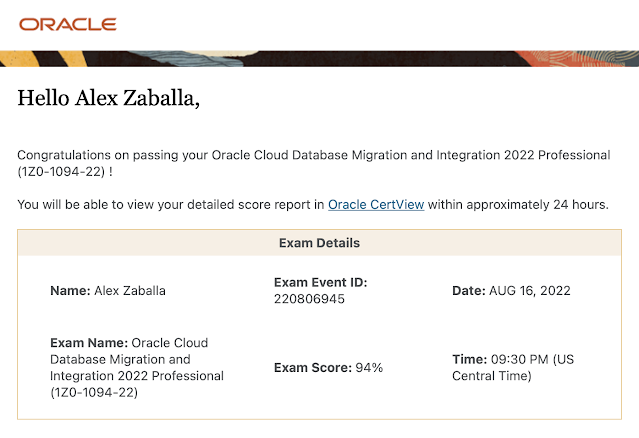Click the exam code (1Z0-1094-22) in the table
Viewport: 639px width, 438px height.
point(94,393)
